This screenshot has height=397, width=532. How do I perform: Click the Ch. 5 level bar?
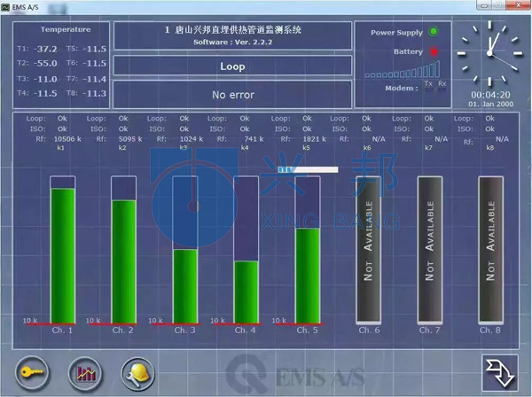(x=307, y=275)
